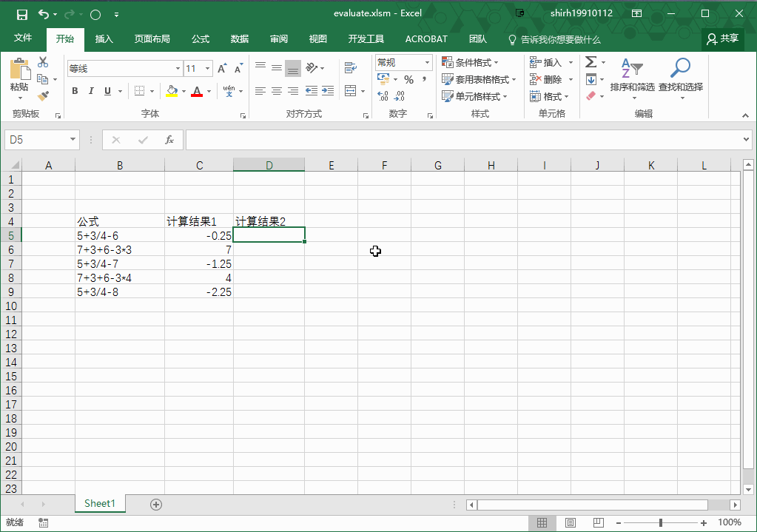The height and width of the screenshot is (532, 757).
Task: Click the Clear eraser icon
Action: [x=591, y=96]
